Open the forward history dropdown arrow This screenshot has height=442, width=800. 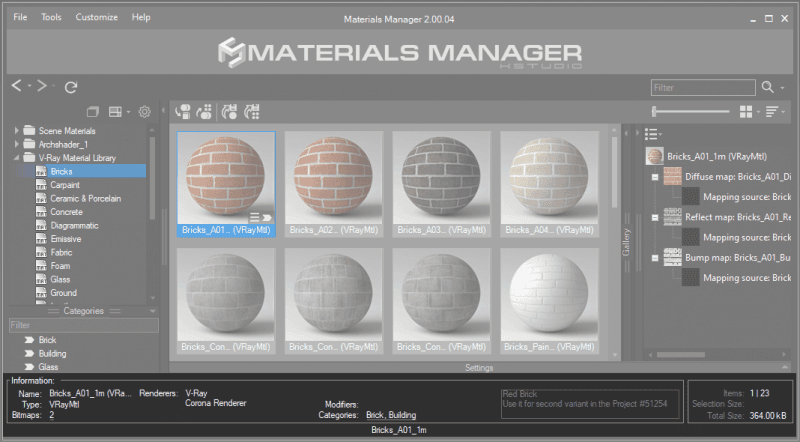click(54, 86)
